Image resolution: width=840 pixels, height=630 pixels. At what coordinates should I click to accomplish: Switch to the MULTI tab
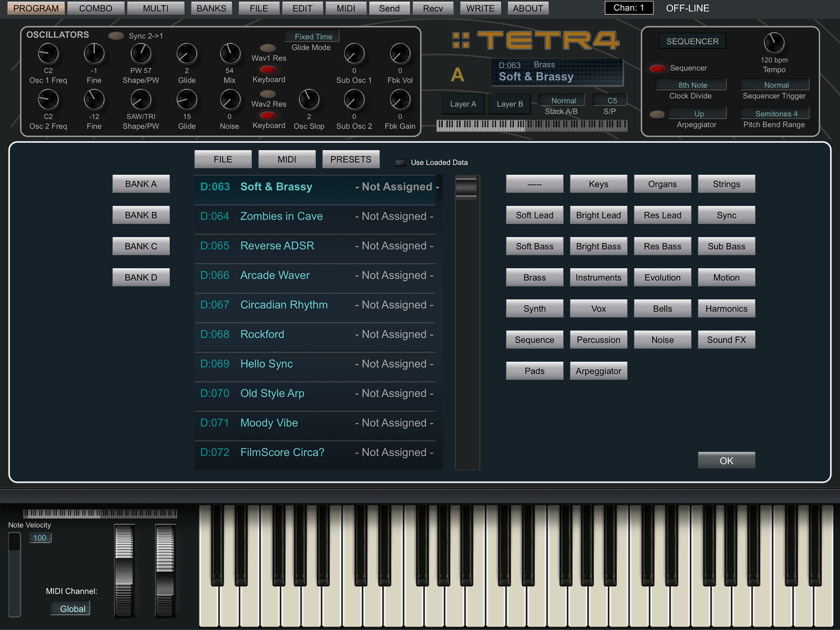(x=156, y=8)
